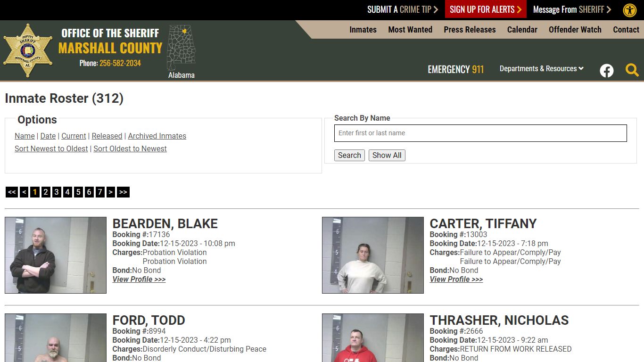Go to Press Releases
The width and height of the screenshot is (644, 362).
(x=470, y=29)
